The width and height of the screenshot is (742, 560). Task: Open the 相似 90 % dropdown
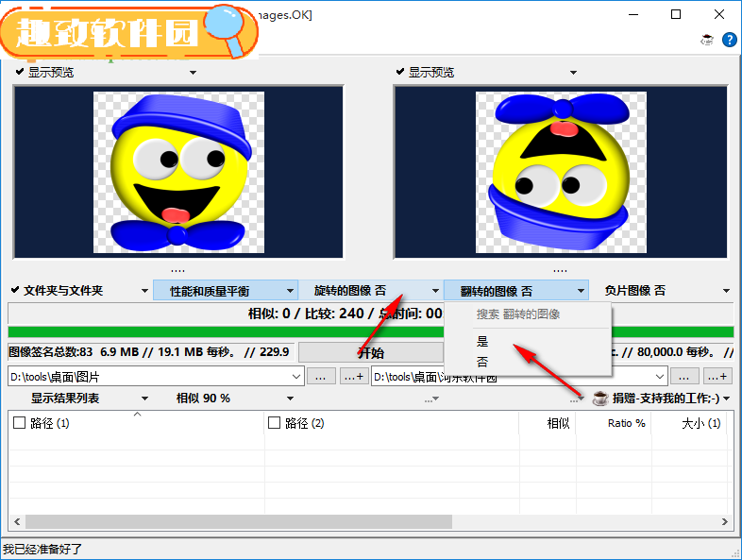(290, 399)
